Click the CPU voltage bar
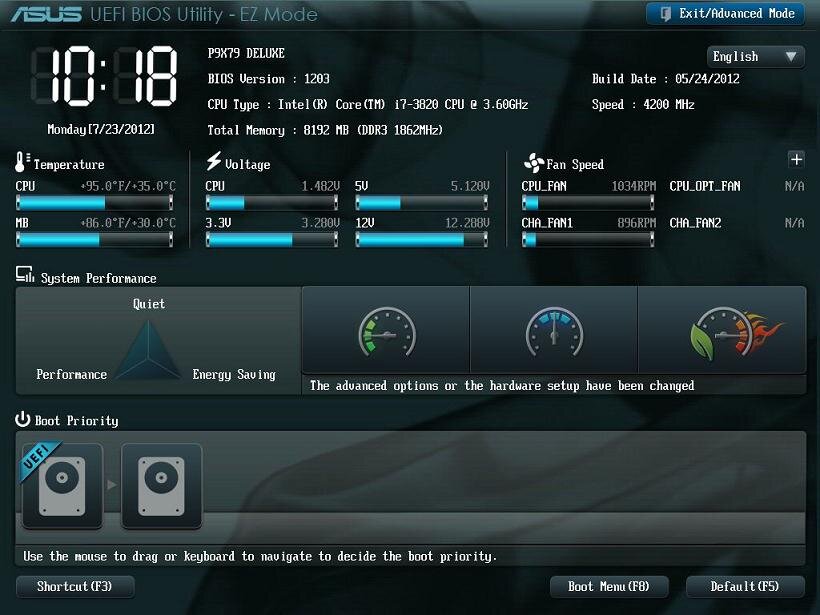The height and width of the screenshot is (615, 820). click(x=272, y=202)
